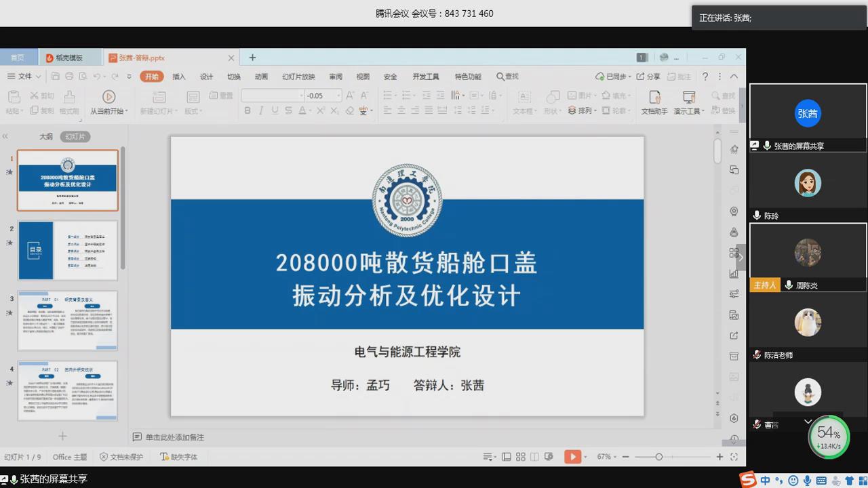Viewport: 868px width, 488px height.
Task: Switch to slide sorter view icon
Action: click(521, 457)
